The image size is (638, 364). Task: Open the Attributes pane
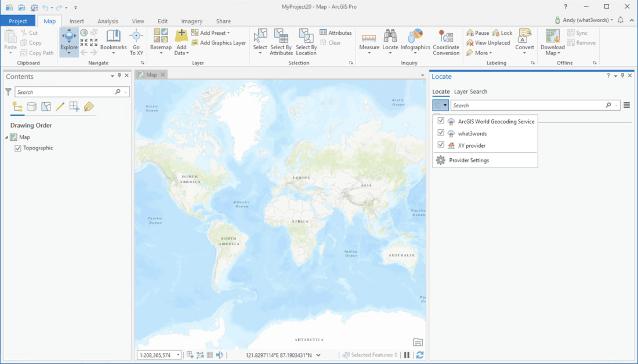[x=336, y=33]
